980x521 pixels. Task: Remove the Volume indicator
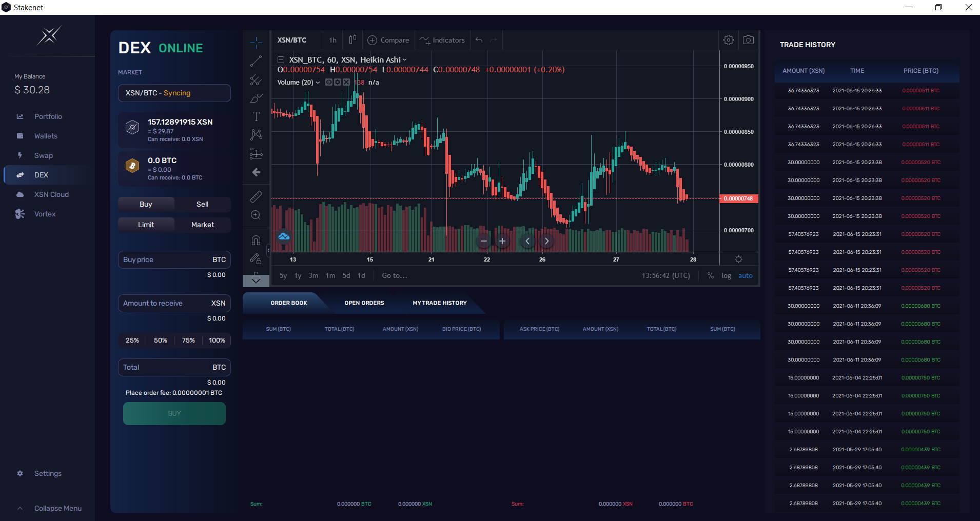pyautogui.click(x=346, y=82)
